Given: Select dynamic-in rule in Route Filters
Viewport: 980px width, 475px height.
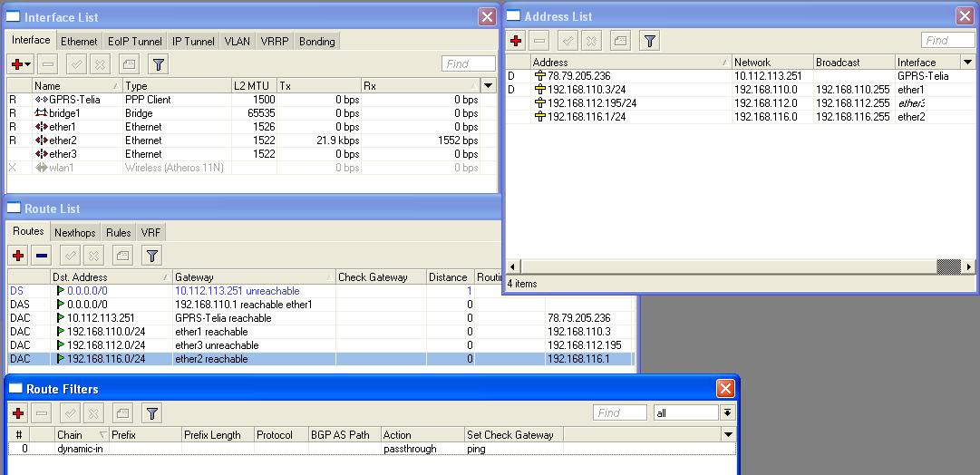Looking at the screenshot, I should pyautogui.click(x=372, y=449).
